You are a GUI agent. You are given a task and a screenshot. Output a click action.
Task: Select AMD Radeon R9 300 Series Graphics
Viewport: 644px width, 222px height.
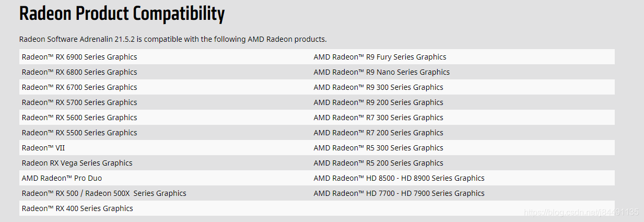coord(379,87)
